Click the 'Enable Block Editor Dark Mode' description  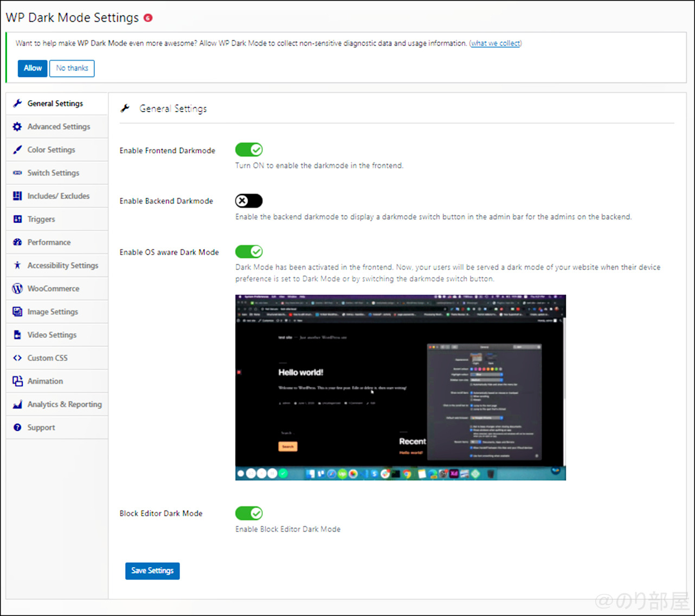(288, 529)
